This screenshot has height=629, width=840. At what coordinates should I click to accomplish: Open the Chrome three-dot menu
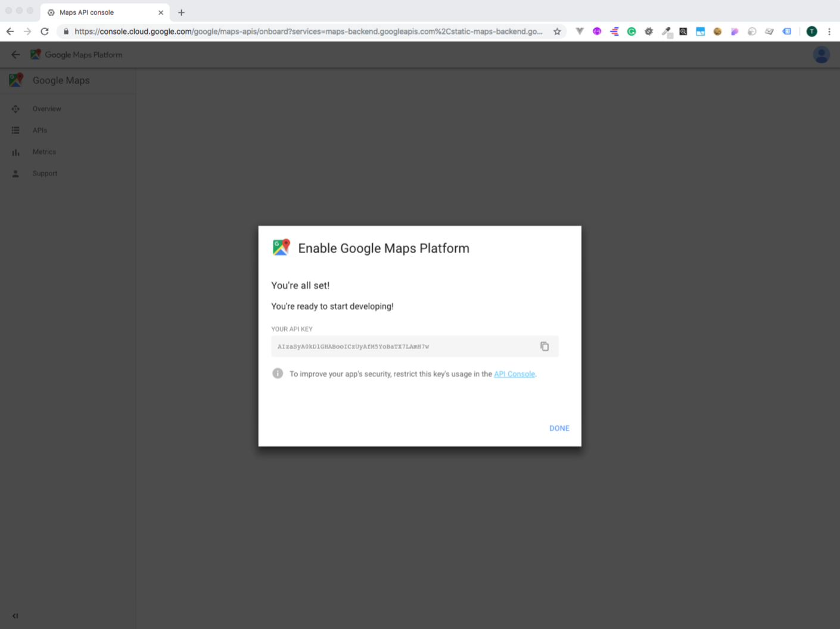(829, 32)
